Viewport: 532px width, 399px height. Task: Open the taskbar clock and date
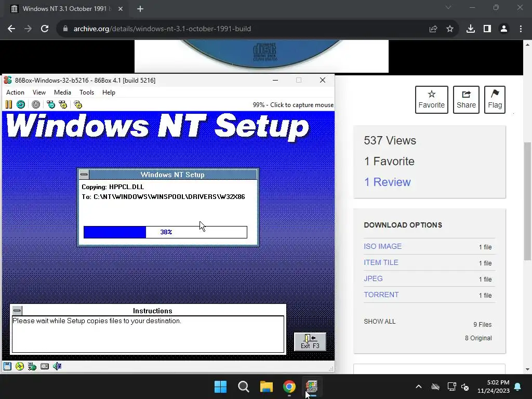494,387
